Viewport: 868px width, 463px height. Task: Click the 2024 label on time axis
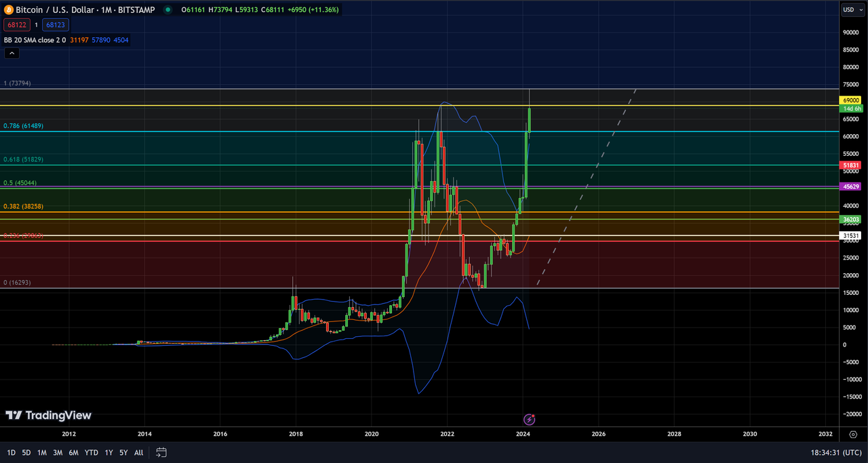pyautogui.click(x=523, y=433)
